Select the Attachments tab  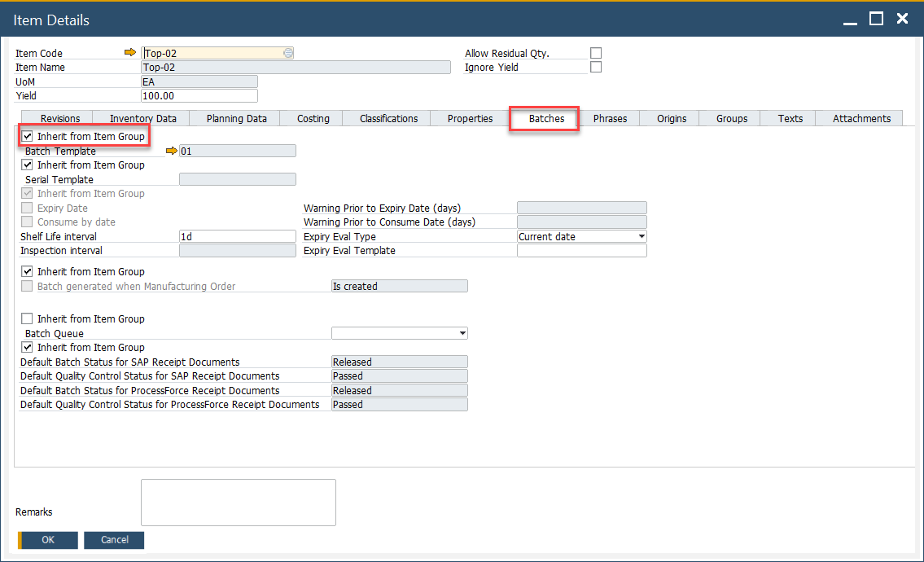click(x=861, y=119)
